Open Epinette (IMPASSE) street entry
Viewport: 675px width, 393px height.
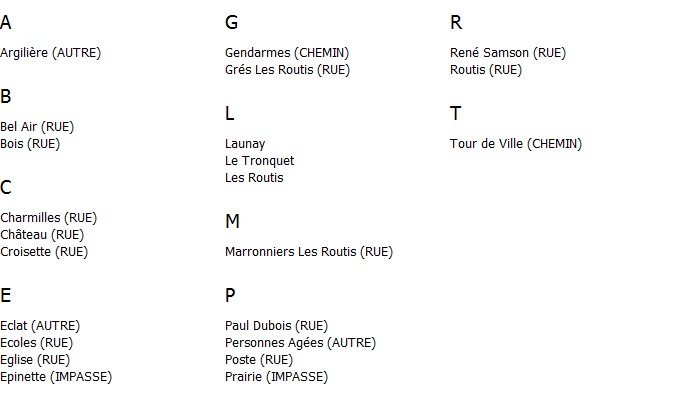pyautogui.click(x=56, y=377)
